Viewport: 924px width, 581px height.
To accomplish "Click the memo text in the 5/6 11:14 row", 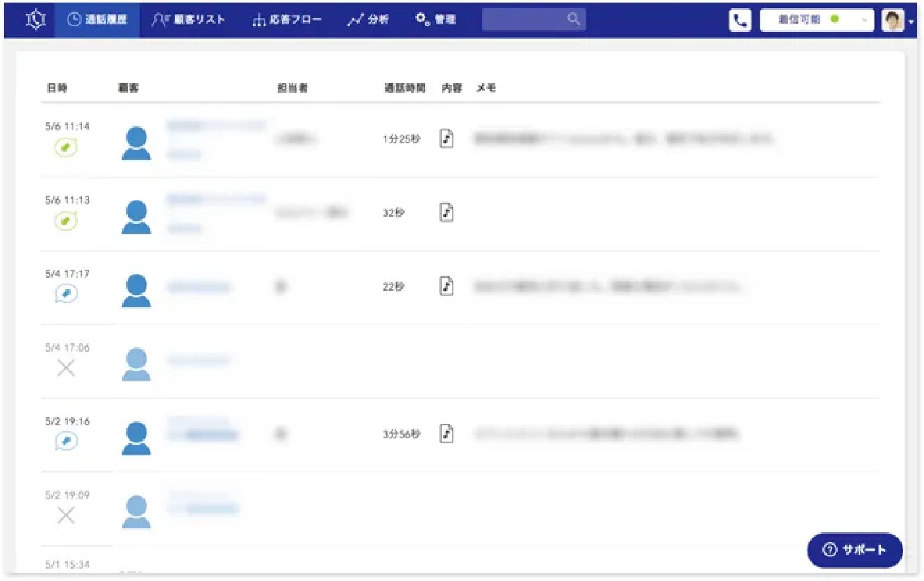I will [x=624, y=139].
